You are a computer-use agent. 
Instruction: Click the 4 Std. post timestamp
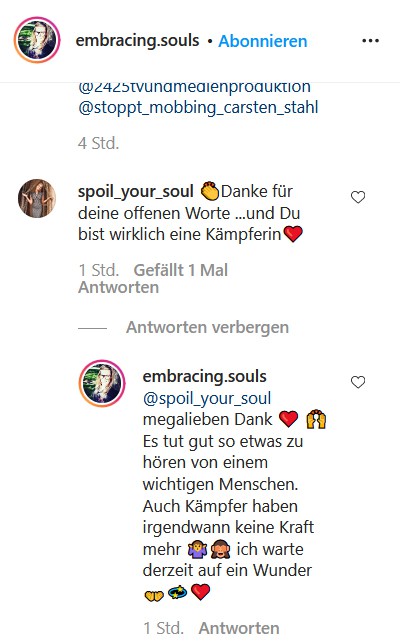click(99, 143)
